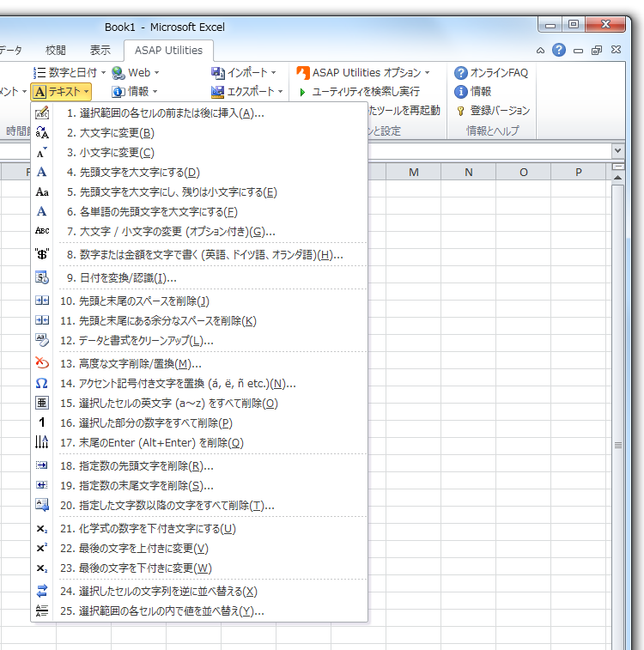This screenshot has height=650, width=644.
Task: Click the red advanced-delete icon beside item 13
Action: 42,363
